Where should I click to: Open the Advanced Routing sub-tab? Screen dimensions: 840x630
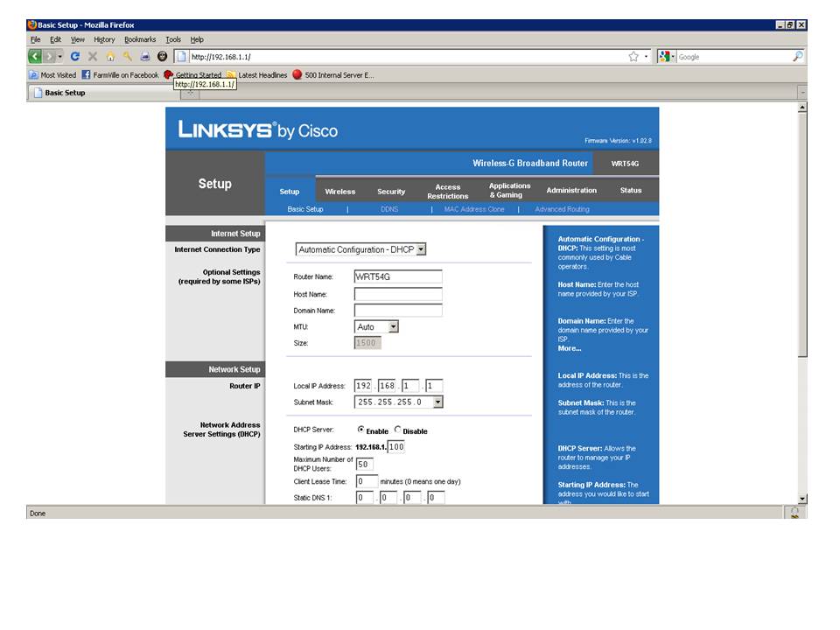pos(562,209)
